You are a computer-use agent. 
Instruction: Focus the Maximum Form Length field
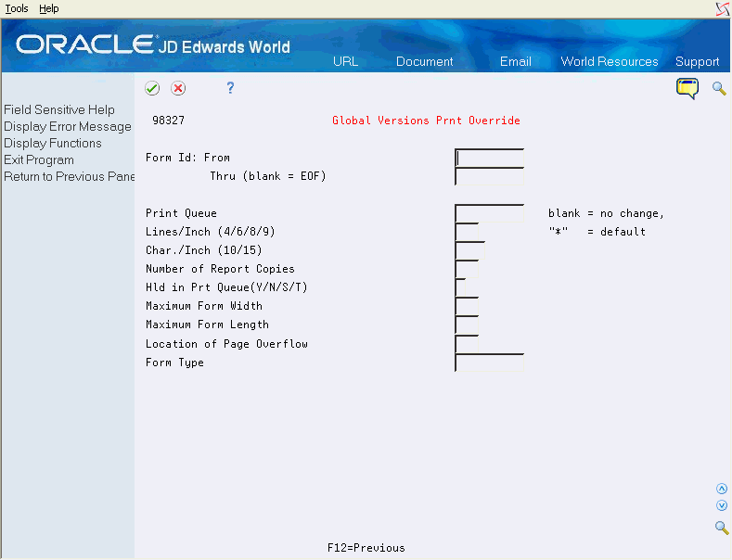[x=467, y=325]
